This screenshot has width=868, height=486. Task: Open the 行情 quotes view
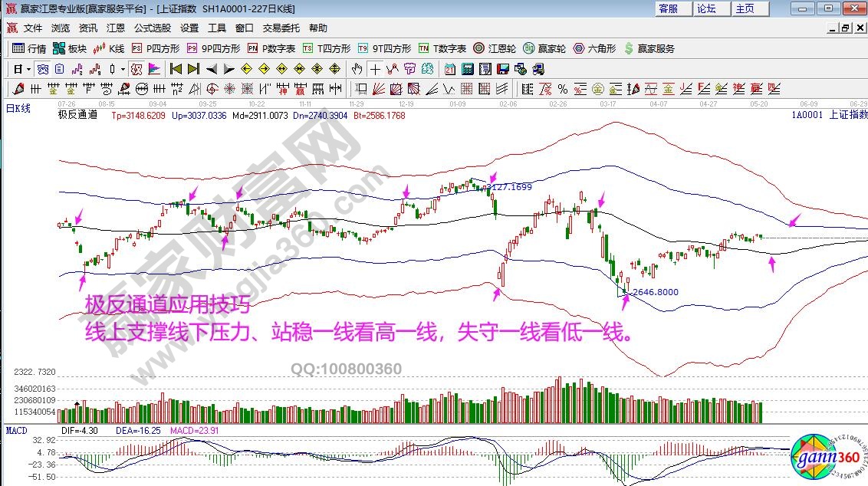coord(30,48)
